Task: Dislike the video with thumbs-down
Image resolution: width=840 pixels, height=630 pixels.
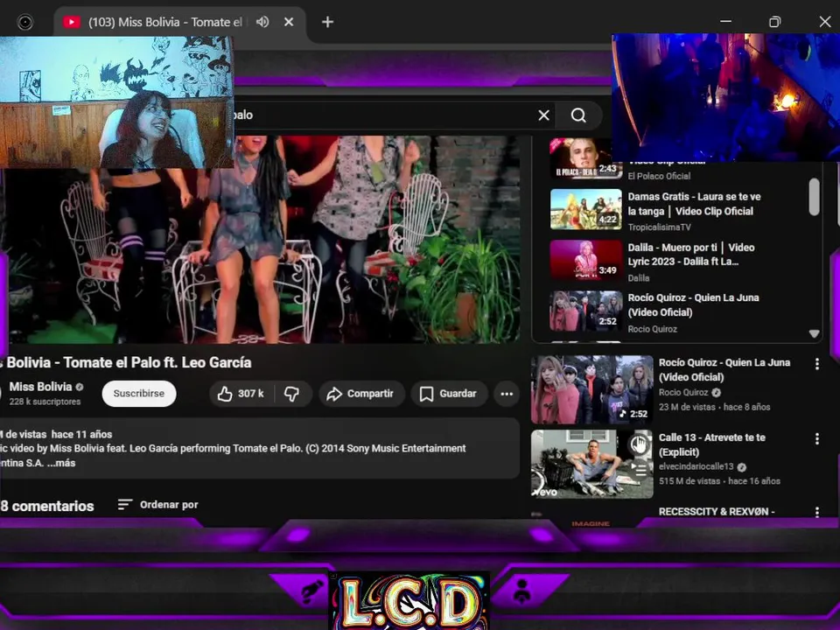Action: (x=292, y=394)
